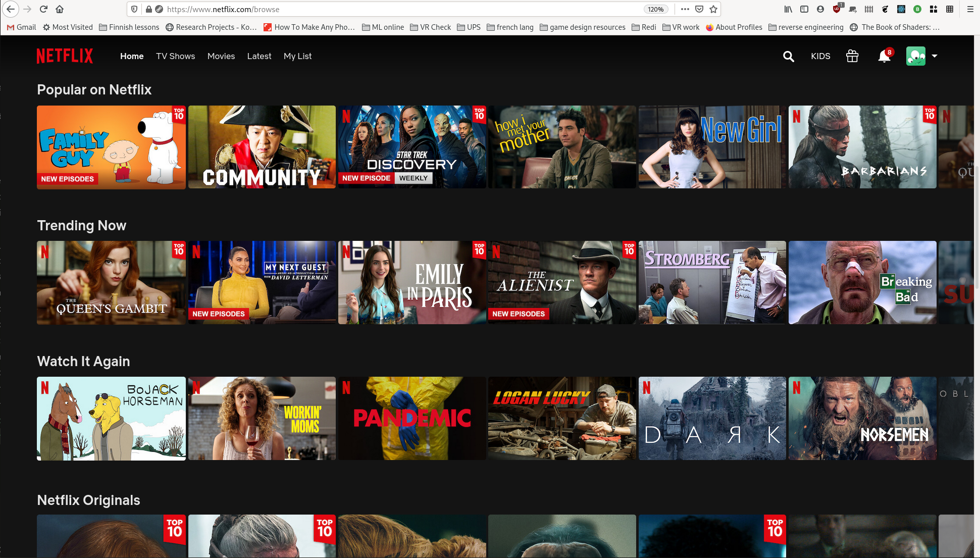Click the Trending Now heading
Viewport: 980px width, 558px height.
(81, 225)
